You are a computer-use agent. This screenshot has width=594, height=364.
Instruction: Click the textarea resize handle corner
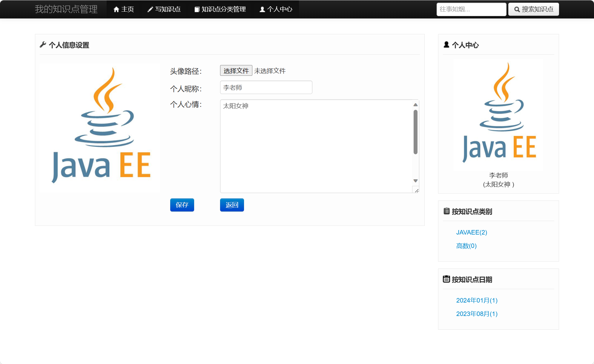[417, 190]
